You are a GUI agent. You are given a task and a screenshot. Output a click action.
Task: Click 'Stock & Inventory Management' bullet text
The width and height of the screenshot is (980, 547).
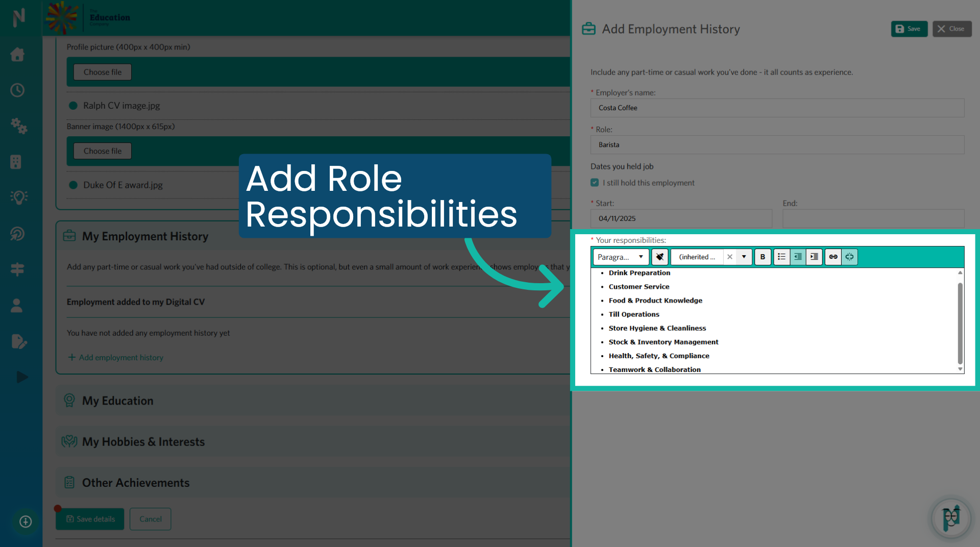(x=664, y=342)
